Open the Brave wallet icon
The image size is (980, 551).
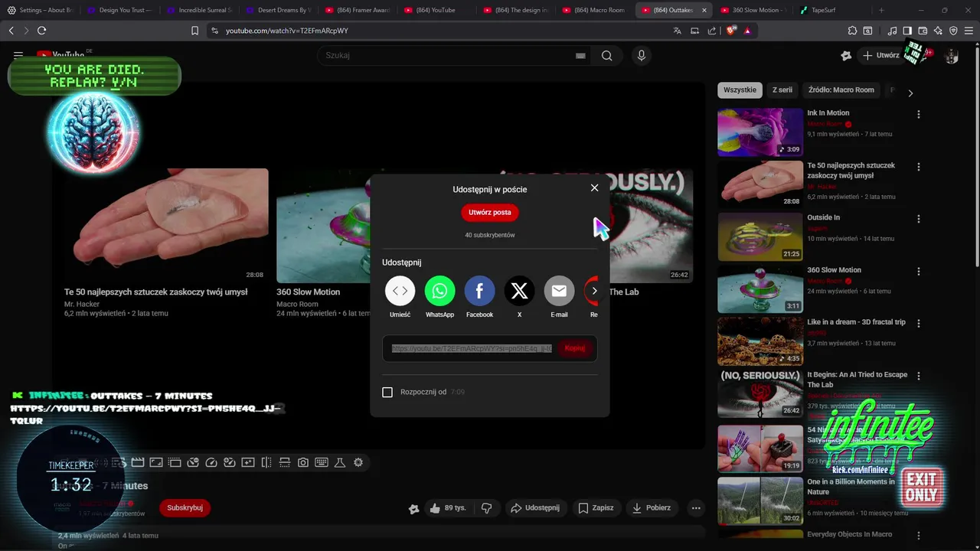[923, 31]
